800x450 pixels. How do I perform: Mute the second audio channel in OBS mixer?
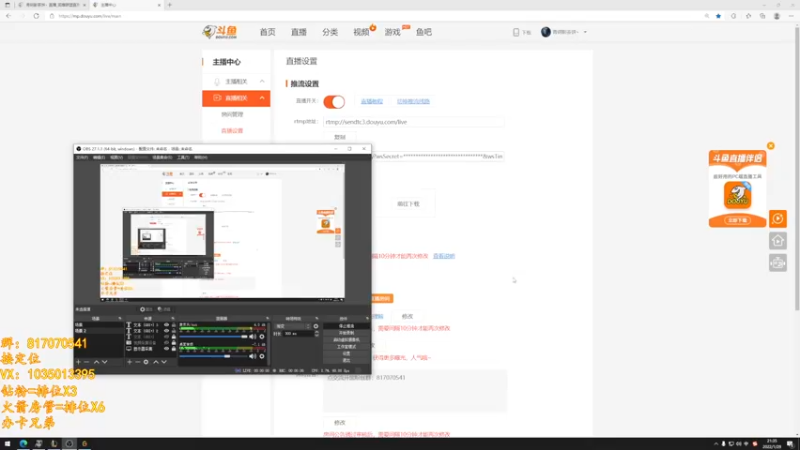(x=253, y=356)
